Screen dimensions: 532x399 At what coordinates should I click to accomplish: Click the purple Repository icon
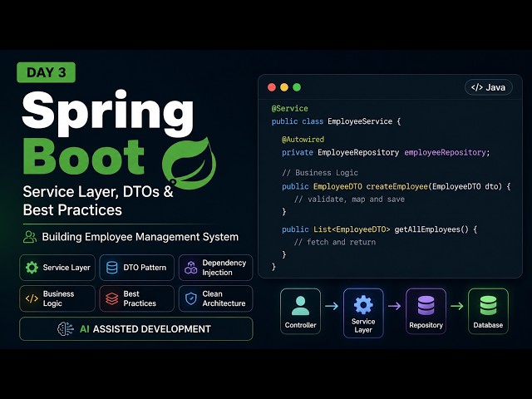[426, 305]
